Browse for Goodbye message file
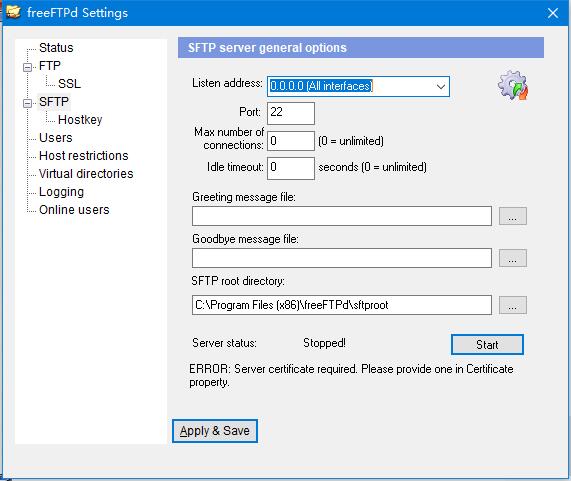The image size is (571, 481). click(x=512, y=258)
